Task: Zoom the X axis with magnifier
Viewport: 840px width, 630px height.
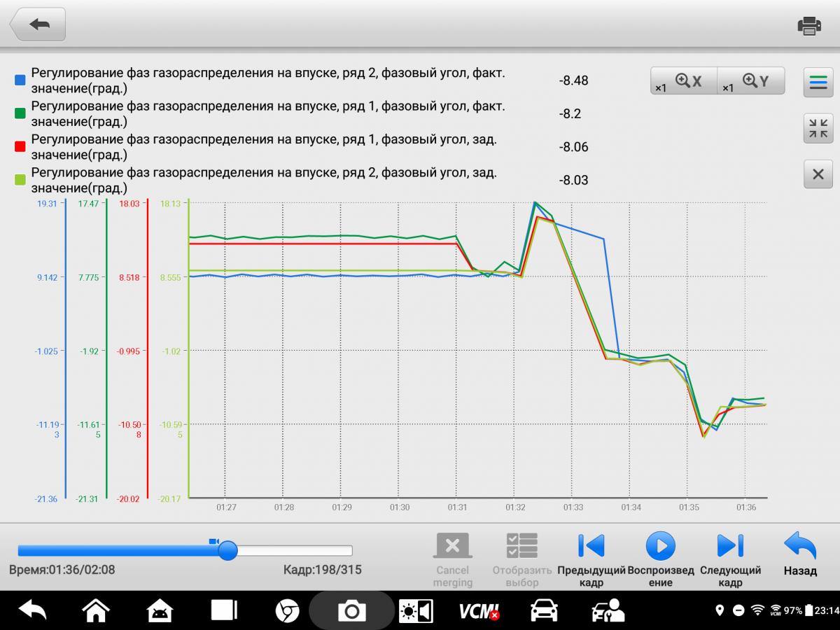Action: point(683,81)
